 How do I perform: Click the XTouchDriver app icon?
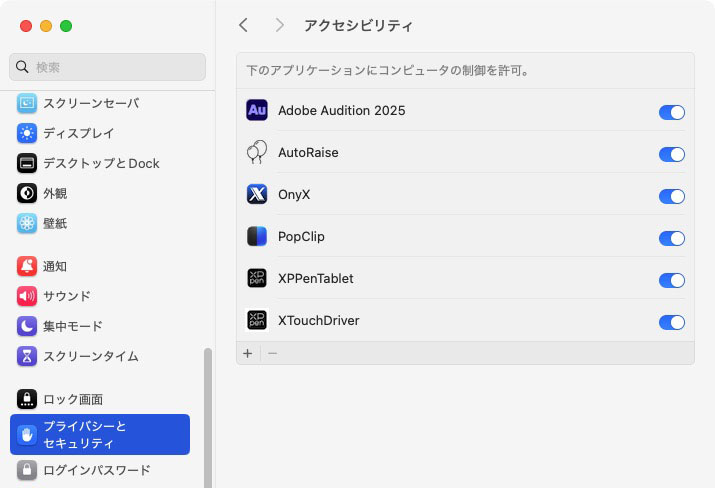(257, 321)
